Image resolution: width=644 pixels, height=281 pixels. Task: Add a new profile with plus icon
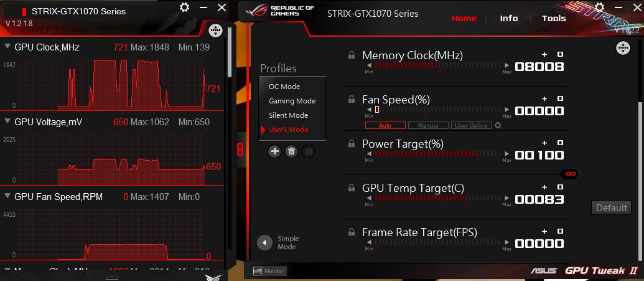pyautogui.click(x=275, y=151)
